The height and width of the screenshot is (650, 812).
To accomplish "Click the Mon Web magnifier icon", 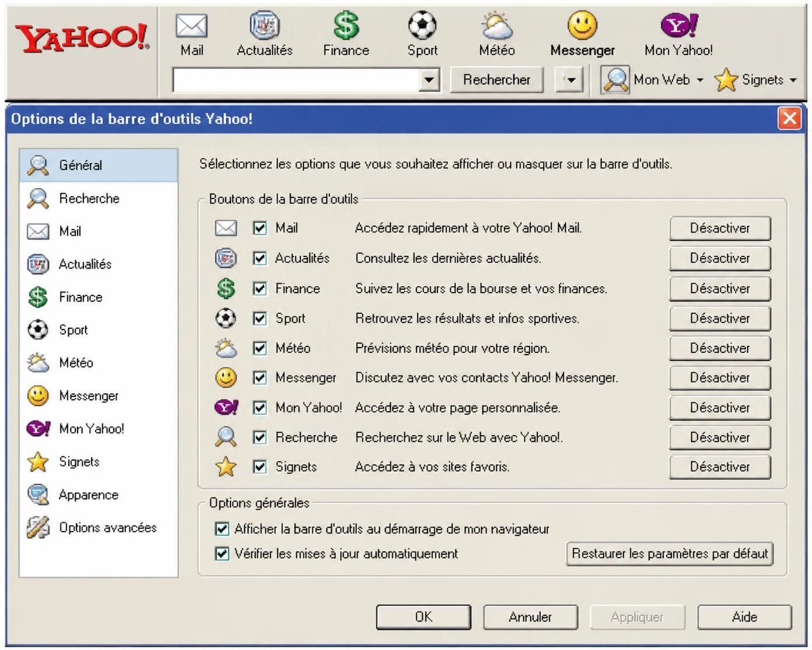I will point(615,80).
